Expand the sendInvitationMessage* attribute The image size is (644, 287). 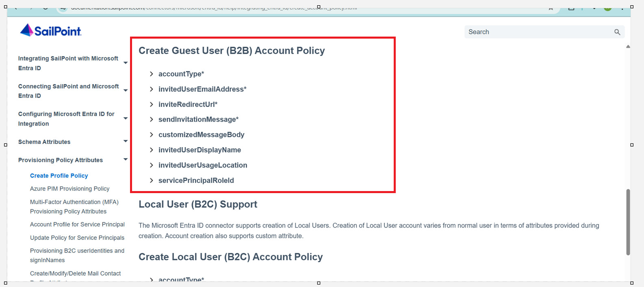coord(194,120)
